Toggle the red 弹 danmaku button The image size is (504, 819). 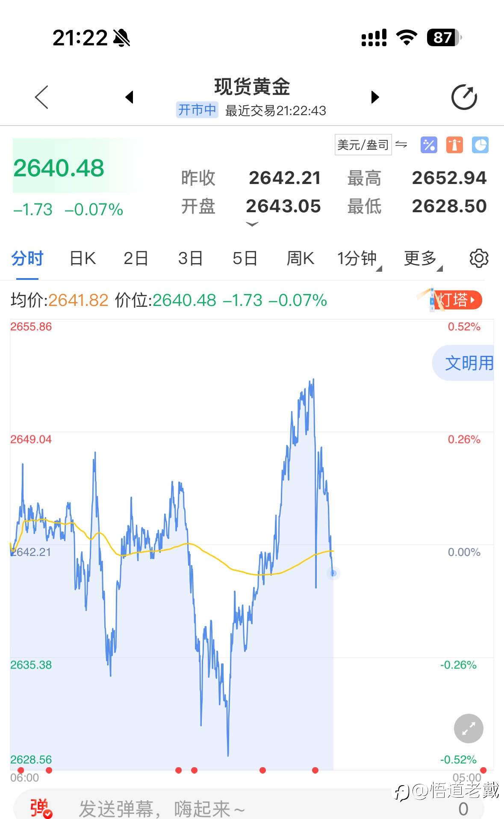(x=41, y=808)
